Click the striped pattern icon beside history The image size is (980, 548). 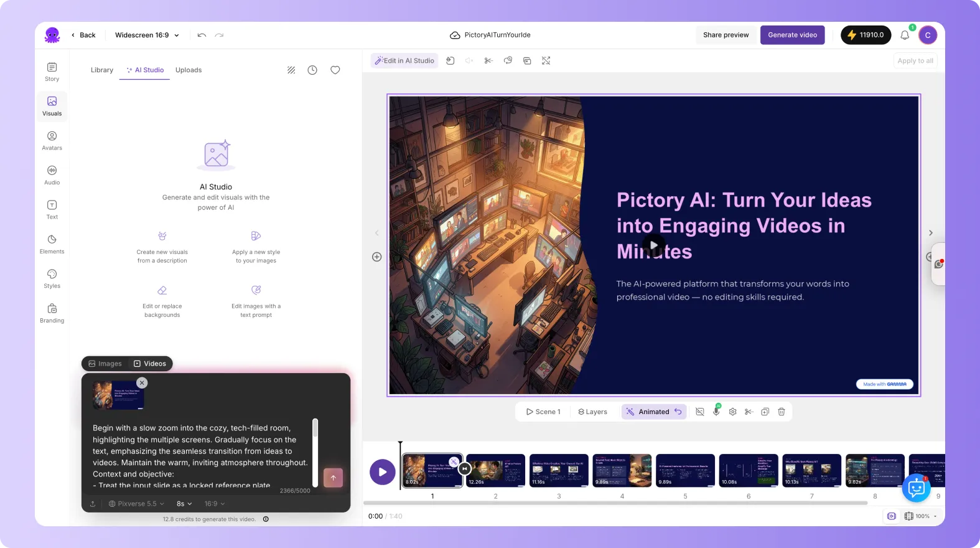coord(291,70)
